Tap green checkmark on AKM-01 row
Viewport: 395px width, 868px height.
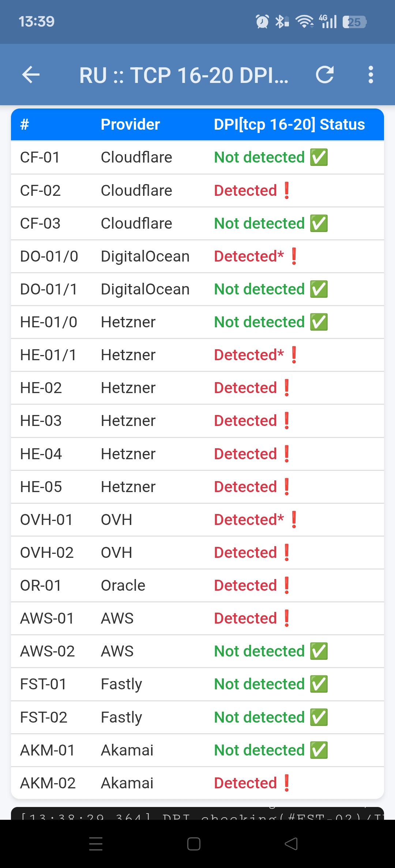coord(319,750)
